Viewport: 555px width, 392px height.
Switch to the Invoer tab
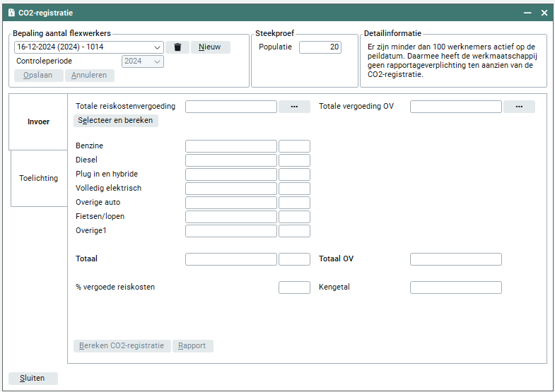38,121
